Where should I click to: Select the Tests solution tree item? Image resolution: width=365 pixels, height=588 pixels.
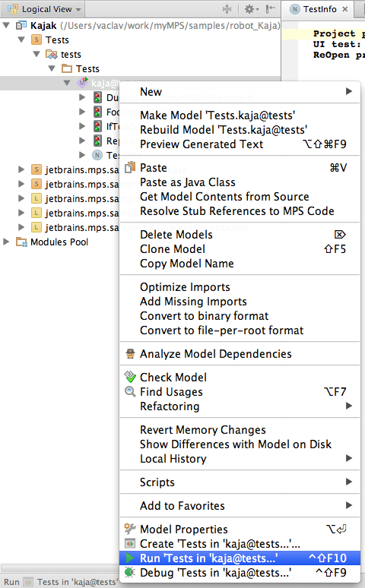click(x=57, y=40)
